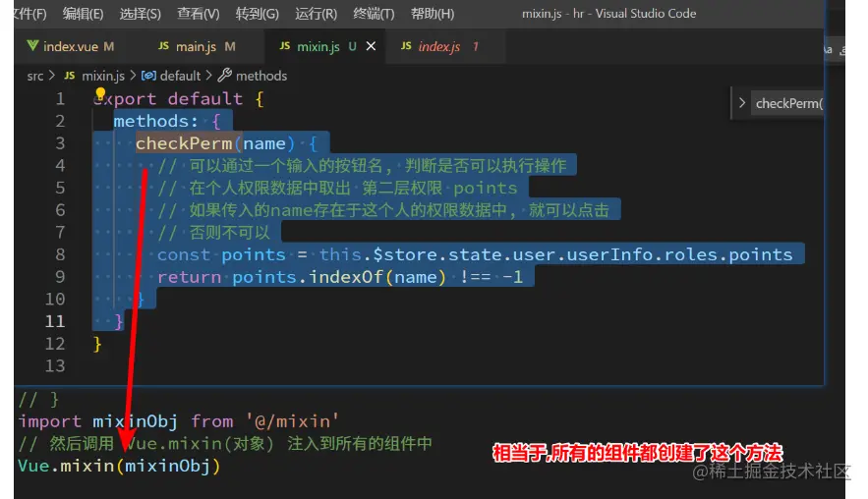
Task: Click the mixin.js breadcrumb segment
Action: click(103, 76)
